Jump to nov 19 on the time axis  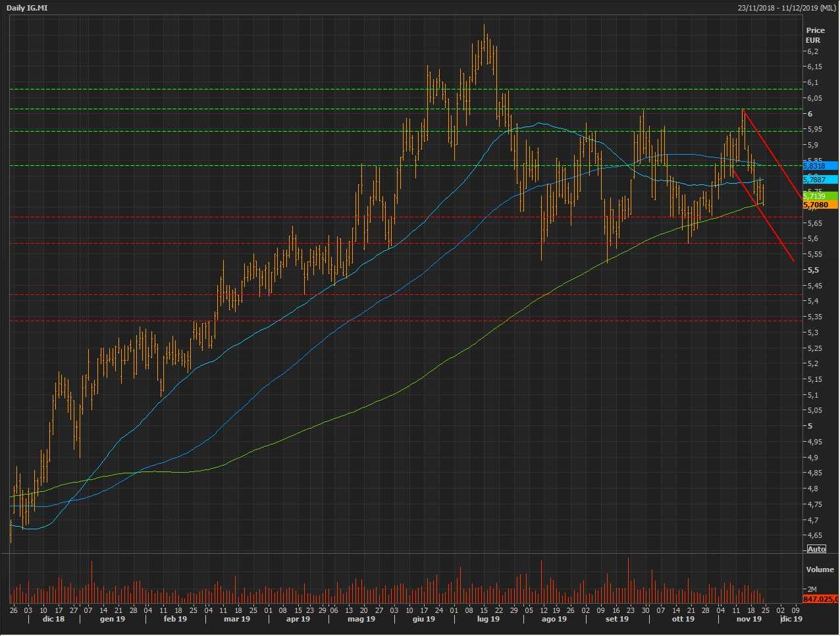(x=748, y=619)
